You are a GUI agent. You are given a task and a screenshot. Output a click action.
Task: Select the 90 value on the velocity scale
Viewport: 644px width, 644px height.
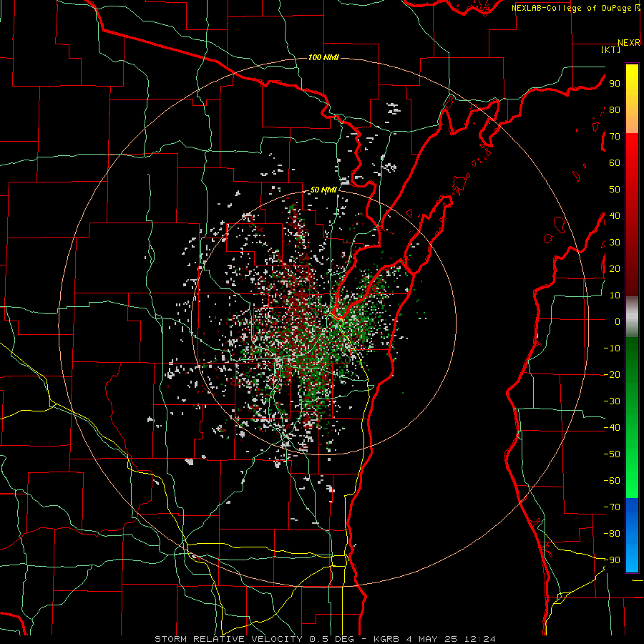[615, 84]
